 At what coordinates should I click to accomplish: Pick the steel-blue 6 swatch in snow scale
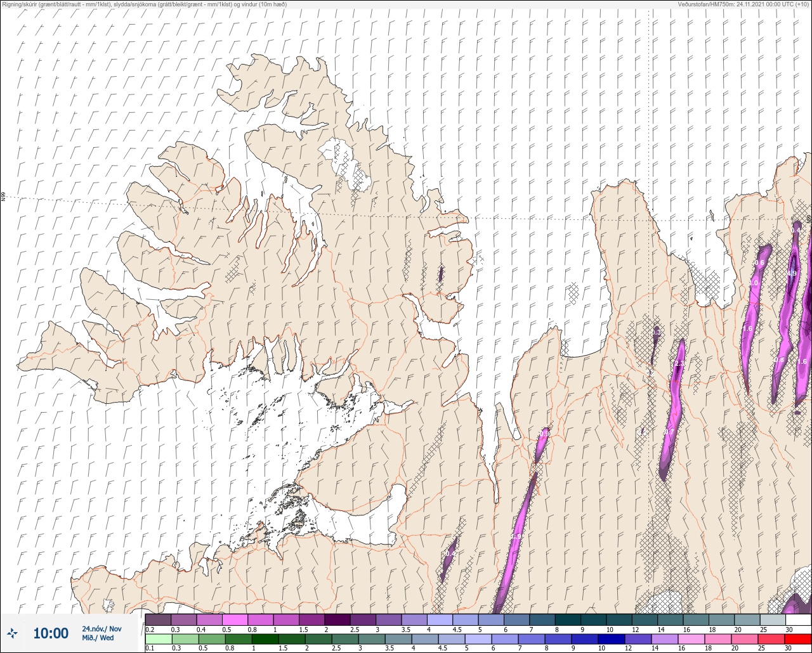[x=516, y=619]
